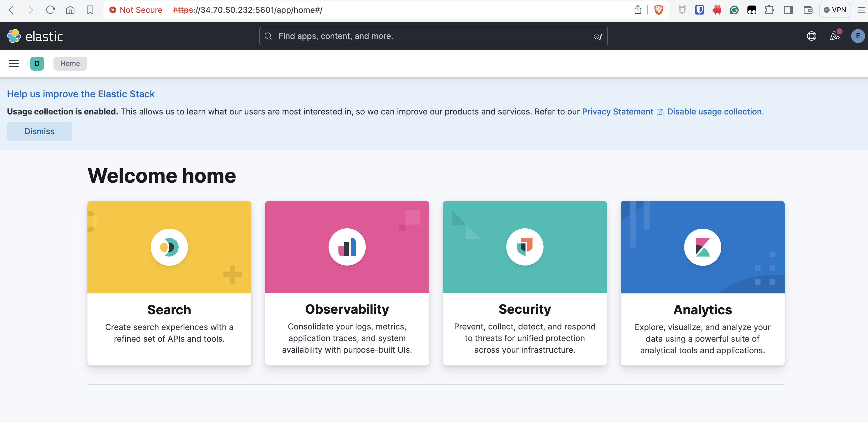This screenshot has height=423, width=868.
Task: Dismiss the usage collection notification
Action: tap(39, 131)
